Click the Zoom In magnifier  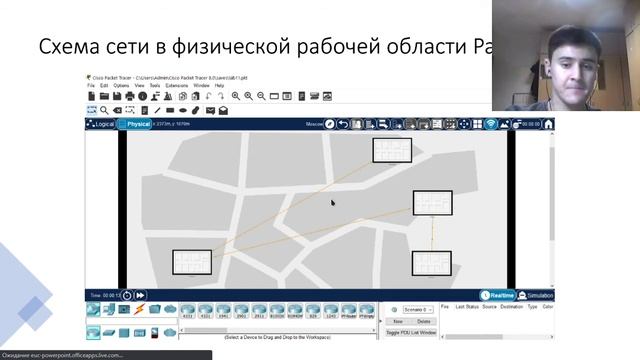coord(236,96)
